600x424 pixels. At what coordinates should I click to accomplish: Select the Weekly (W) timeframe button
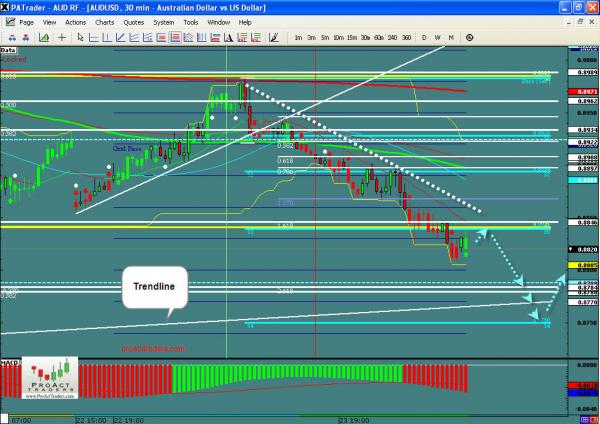pyautogui.click(x=438, y=37)
